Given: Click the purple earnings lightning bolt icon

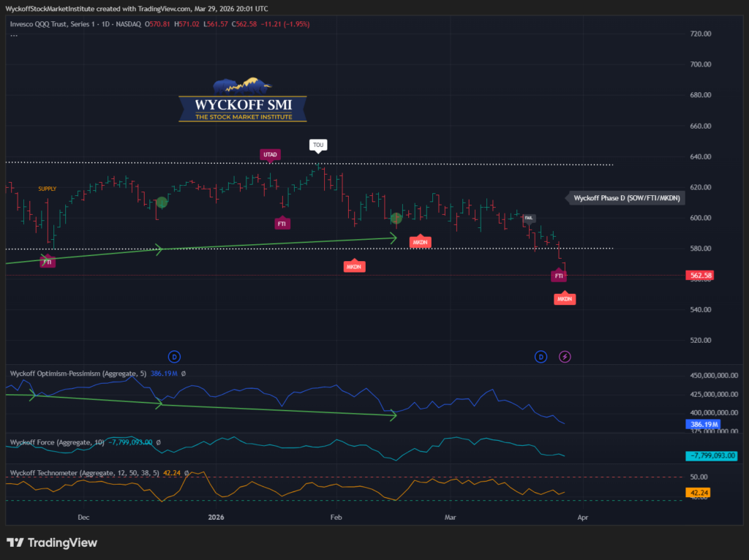Looking at the screenshot, I should tap(565, 356).
